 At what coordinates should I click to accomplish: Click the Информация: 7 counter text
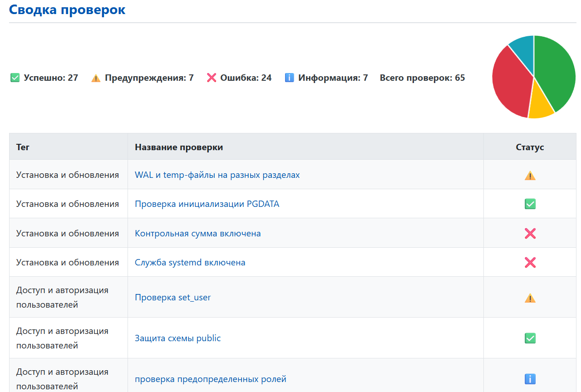(x=333, y=78)
